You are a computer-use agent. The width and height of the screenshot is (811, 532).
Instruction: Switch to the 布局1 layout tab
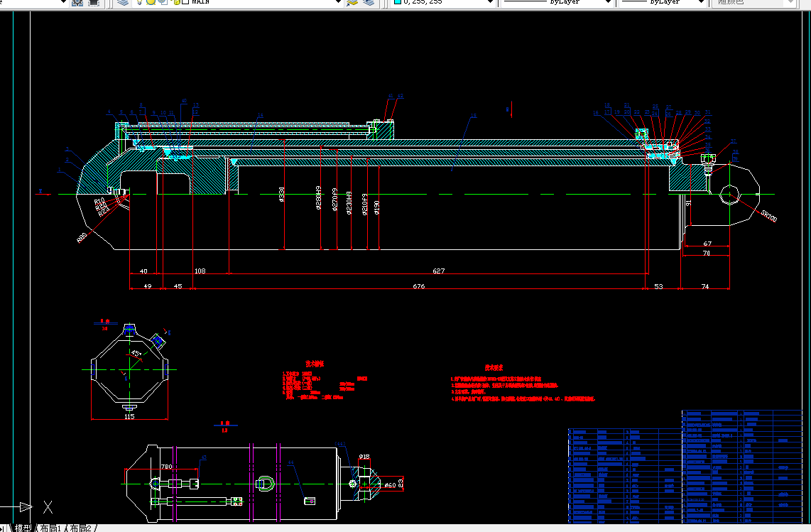(50, 528)
